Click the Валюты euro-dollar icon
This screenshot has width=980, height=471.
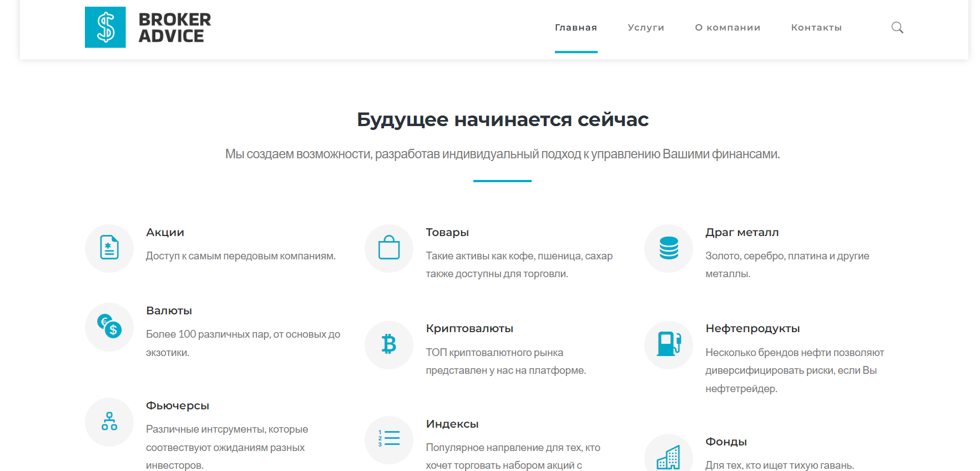tap(109, 326)
